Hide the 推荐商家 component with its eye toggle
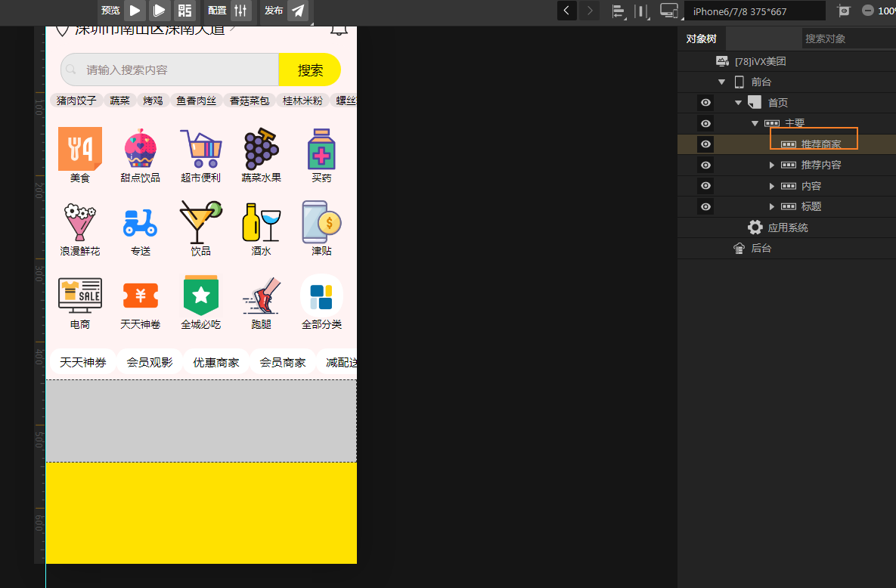 (705, 144)
